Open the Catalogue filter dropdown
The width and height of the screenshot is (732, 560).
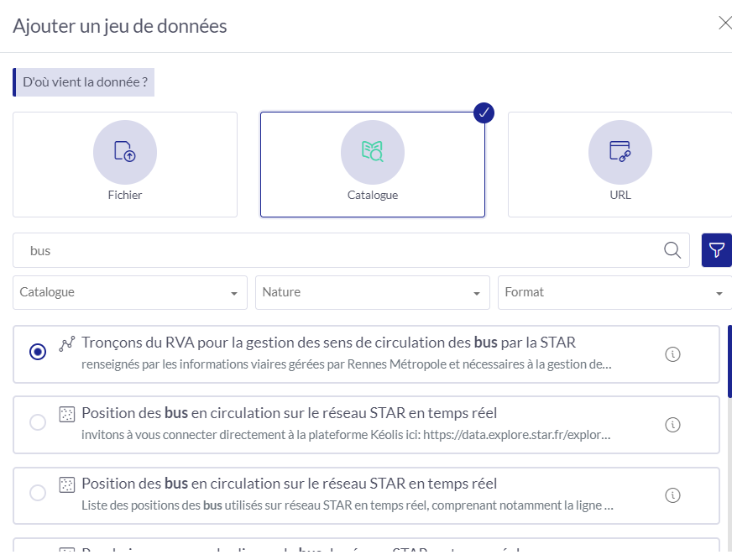pos(130,292)
